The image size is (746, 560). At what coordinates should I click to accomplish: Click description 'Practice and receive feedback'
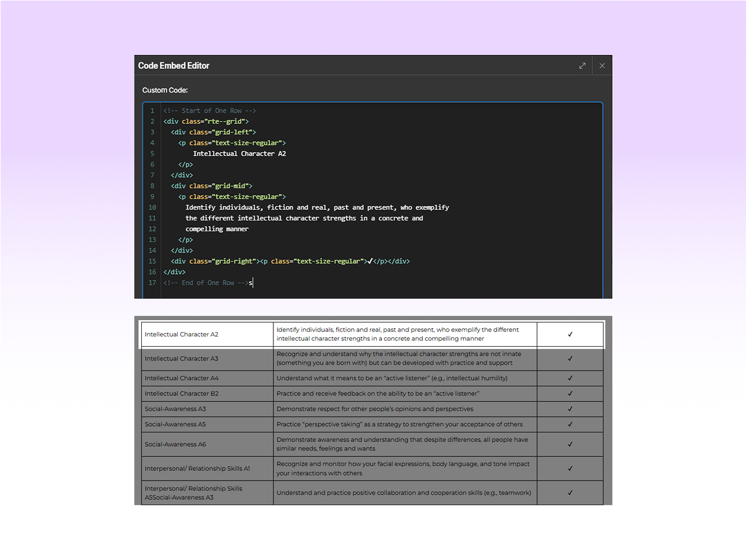click(x=378, y=393)
